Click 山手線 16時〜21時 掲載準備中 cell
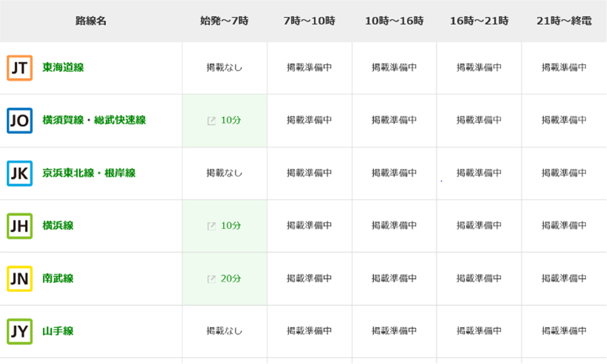Screen dimensions: 607x364 pyautogui.click(x=479, y=331)
